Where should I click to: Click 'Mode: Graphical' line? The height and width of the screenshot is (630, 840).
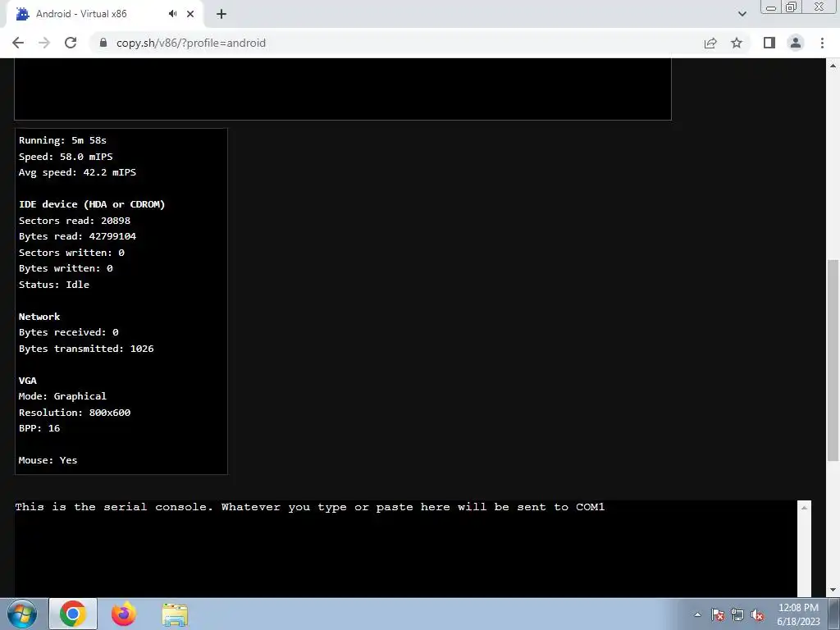62,396
